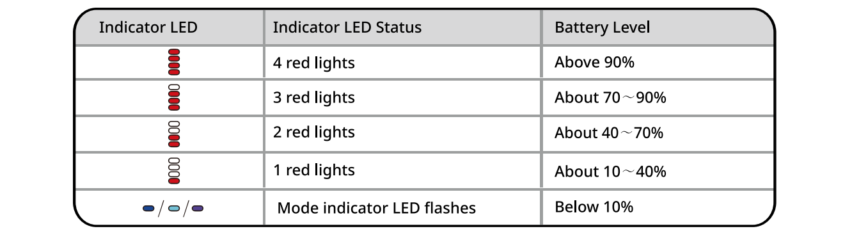Click the three red lights LED icon

pyautogui.click(x=173, y=97)
